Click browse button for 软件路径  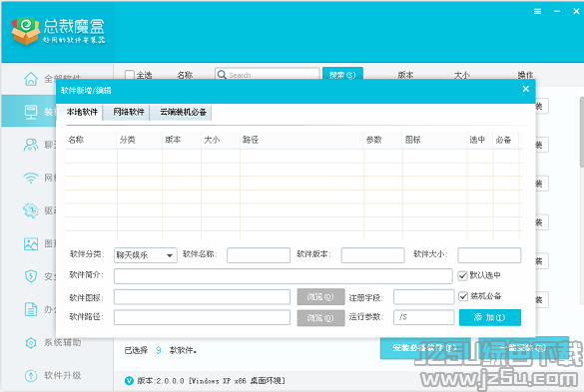(x=320, y=318)
